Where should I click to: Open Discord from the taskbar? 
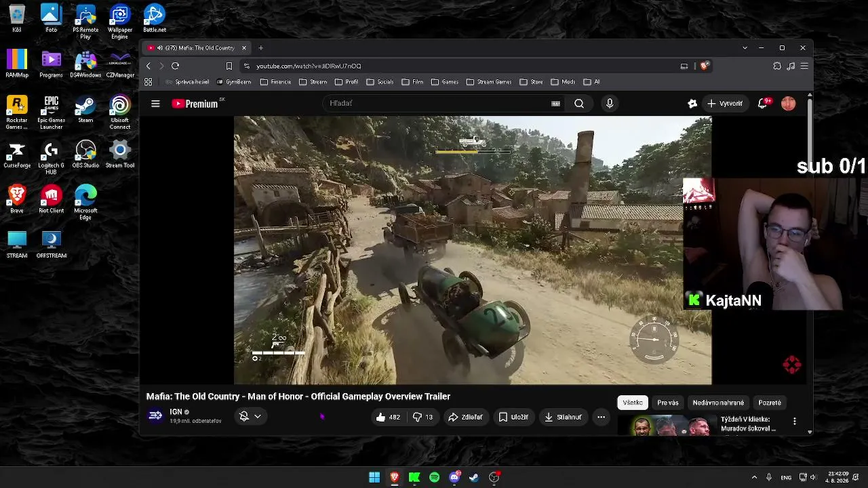pos(454,477)
